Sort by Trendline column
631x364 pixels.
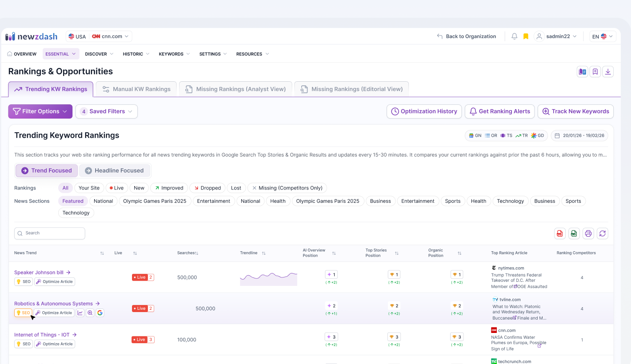(264, 253)
